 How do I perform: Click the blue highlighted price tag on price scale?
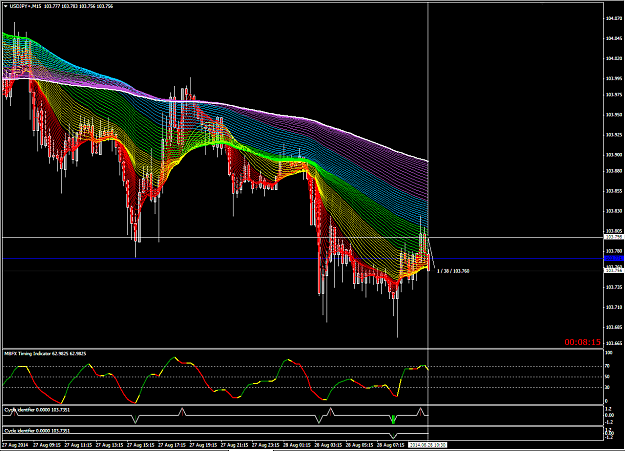point(614,259)
